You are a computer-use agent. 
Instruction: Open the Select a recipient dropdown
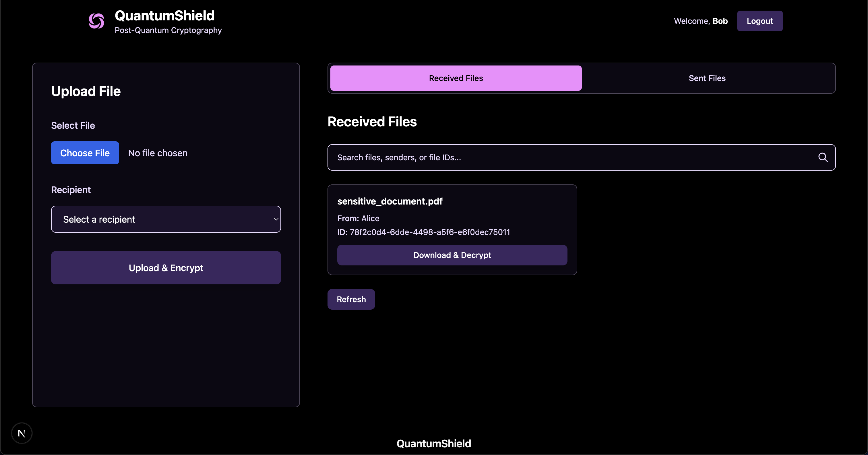pyautogui.click(x=165, y=219)
